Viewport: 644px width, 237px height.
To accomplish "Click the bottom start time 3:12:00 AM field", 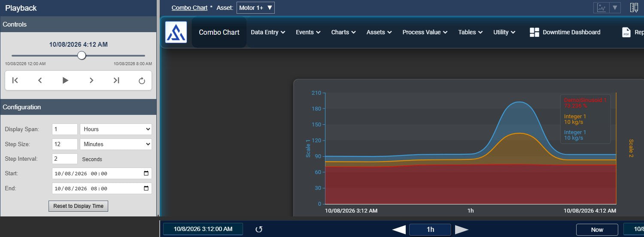I will tap(203, 229).
